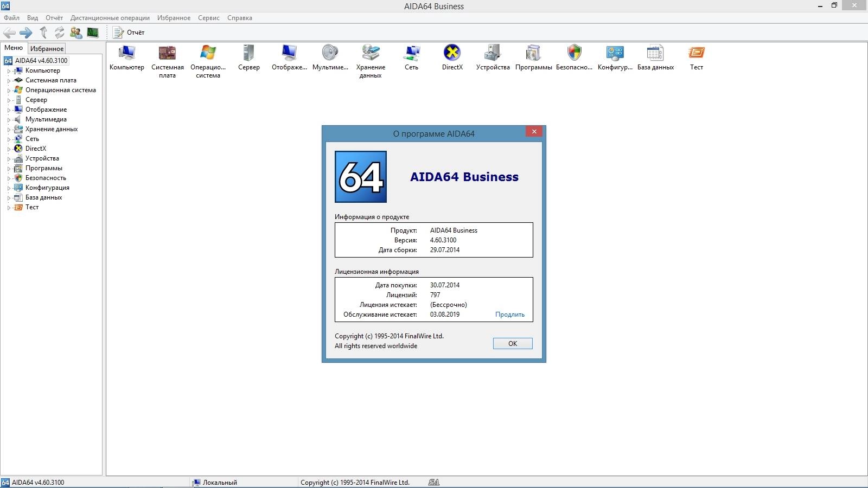Open the Избранное menu in menu bar
Image resolution: width=868 pixels, height=488 pixels.
(x=174, y=18)
